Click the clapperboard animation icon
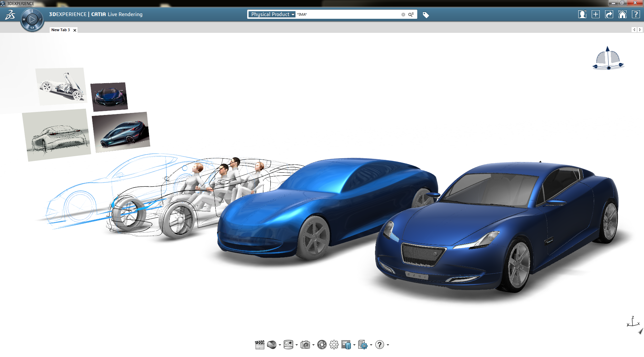The height and width of the screenshot is (357, 644). coord(259,345)
